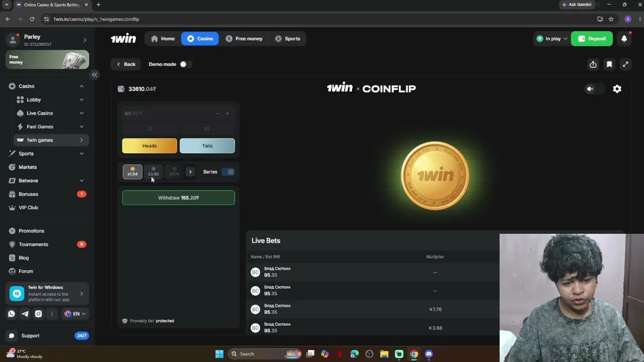Open the Parley profile arrow
This screenshot has height=362, width=644.
[85, 40]
